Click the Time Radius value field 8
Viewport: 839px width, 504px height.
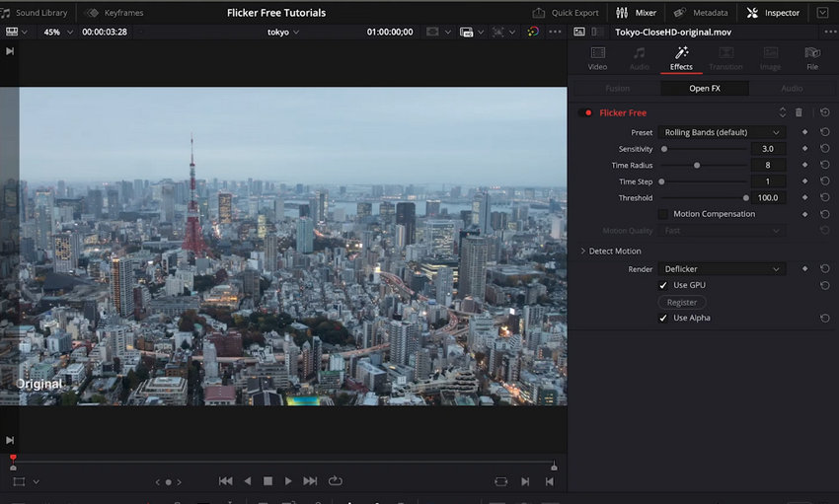768,165
